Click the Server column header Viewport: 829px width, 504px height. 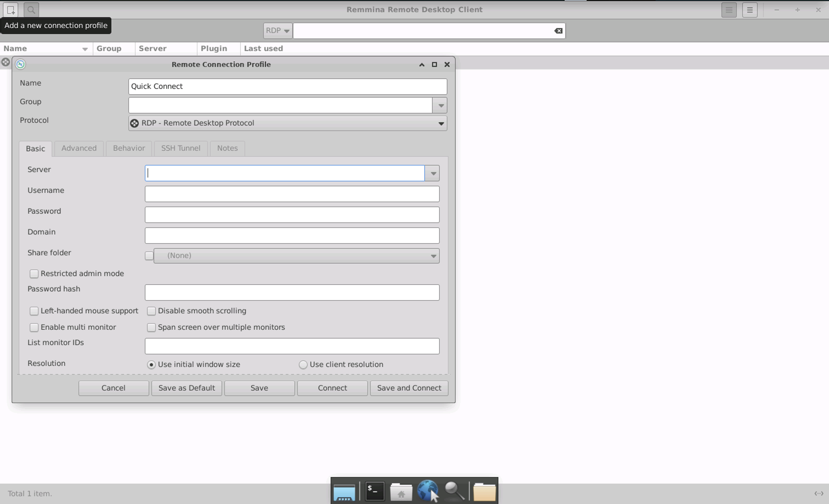click(166, 49)
